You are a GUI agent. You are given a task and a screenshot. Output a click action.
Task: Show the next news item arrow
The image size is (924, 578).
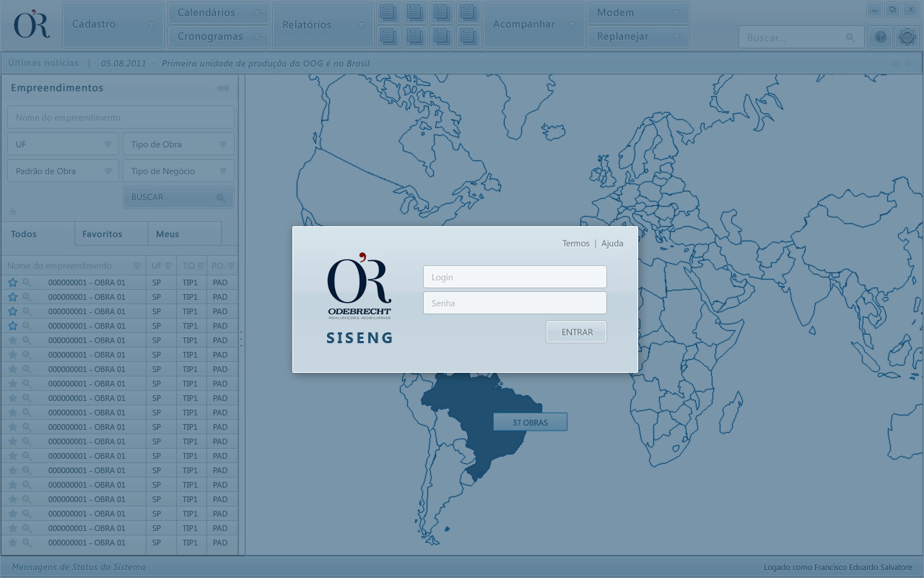point(910,64)
